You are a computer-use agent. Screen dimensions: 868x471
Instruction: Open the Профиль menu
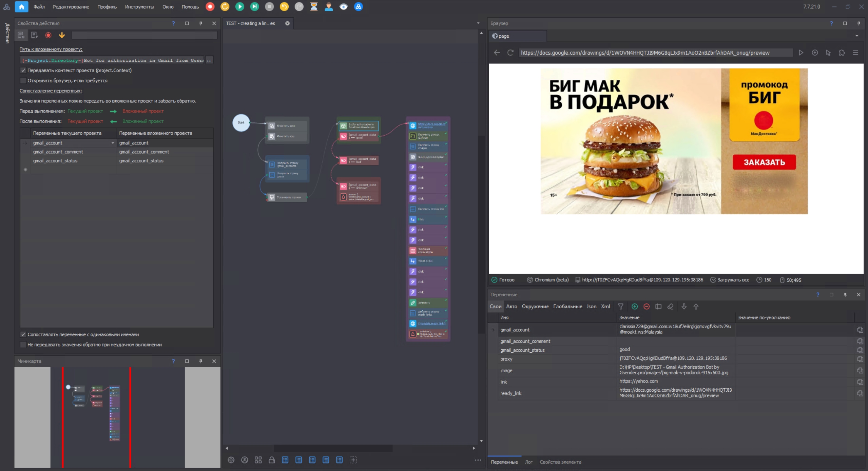(107, 7)
